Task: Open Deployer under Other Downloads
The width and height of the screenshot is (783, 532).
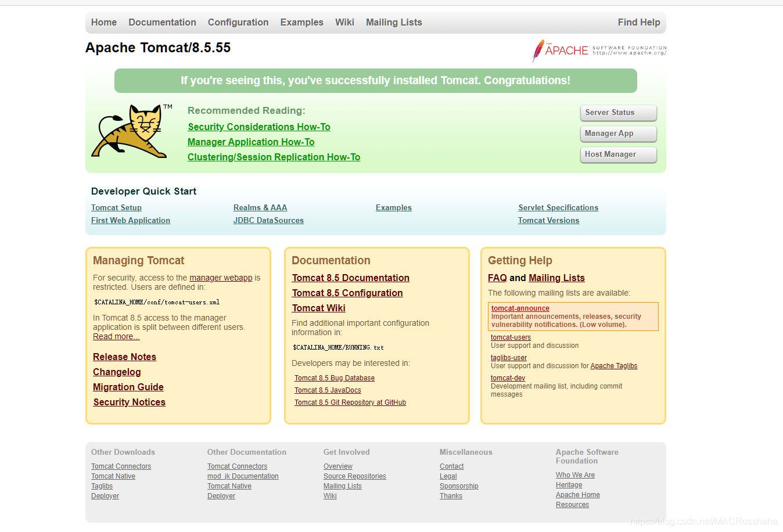Action: [105, 496]
